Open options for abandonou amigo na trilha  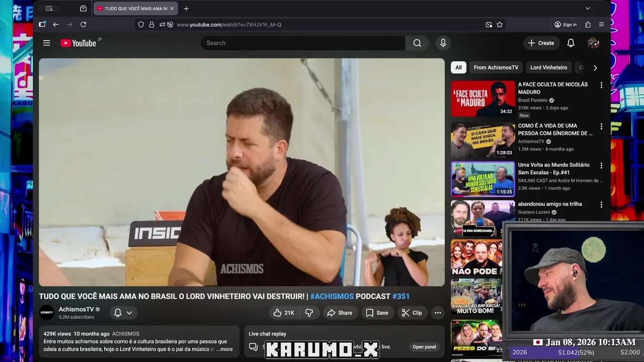[601, 205]
